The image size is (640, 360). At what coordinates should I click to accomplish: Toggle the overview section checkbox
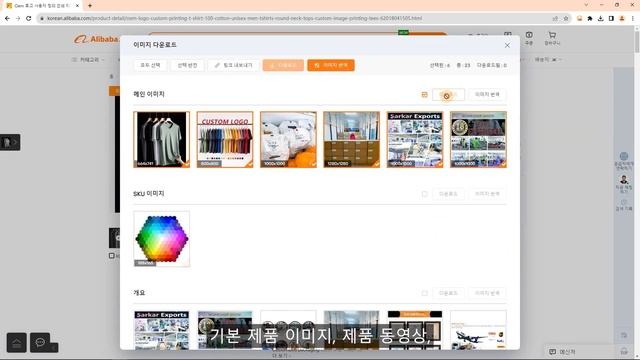coord(424,293)
